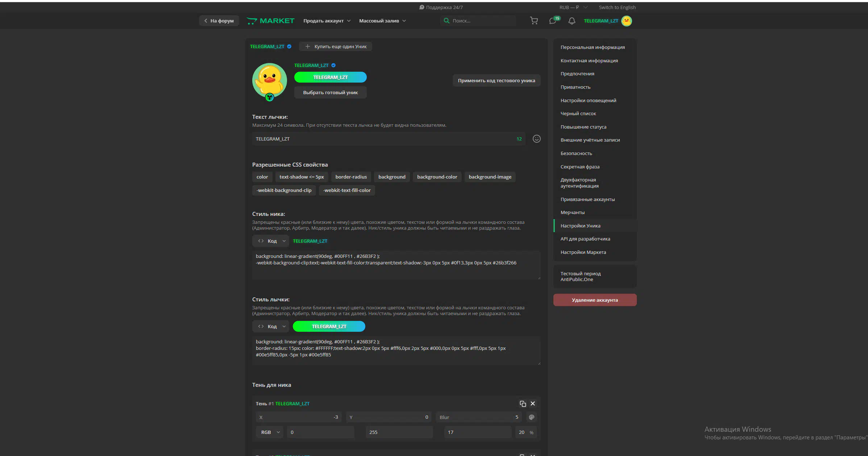Click the verified checkmark next to the profile name

coord(333,66)
